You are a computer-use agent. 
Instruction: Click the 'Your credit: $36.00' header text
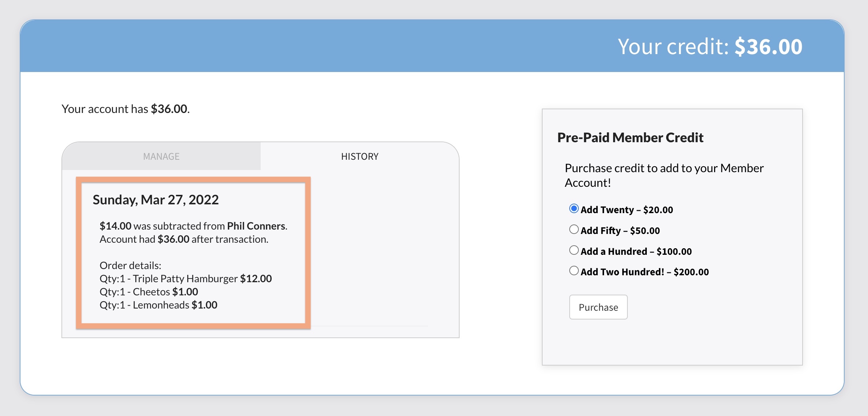(709, 47)
